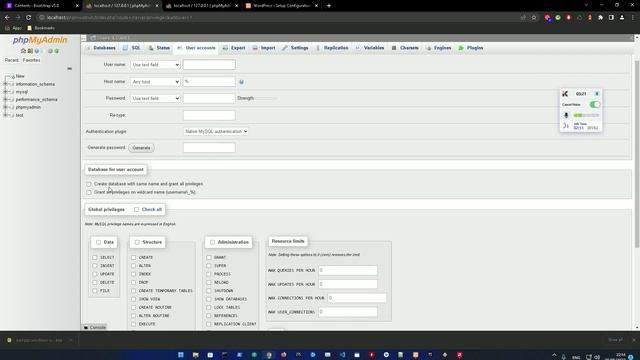Open the SQL tab
640x360 pixels.
[x=132, y=48]
